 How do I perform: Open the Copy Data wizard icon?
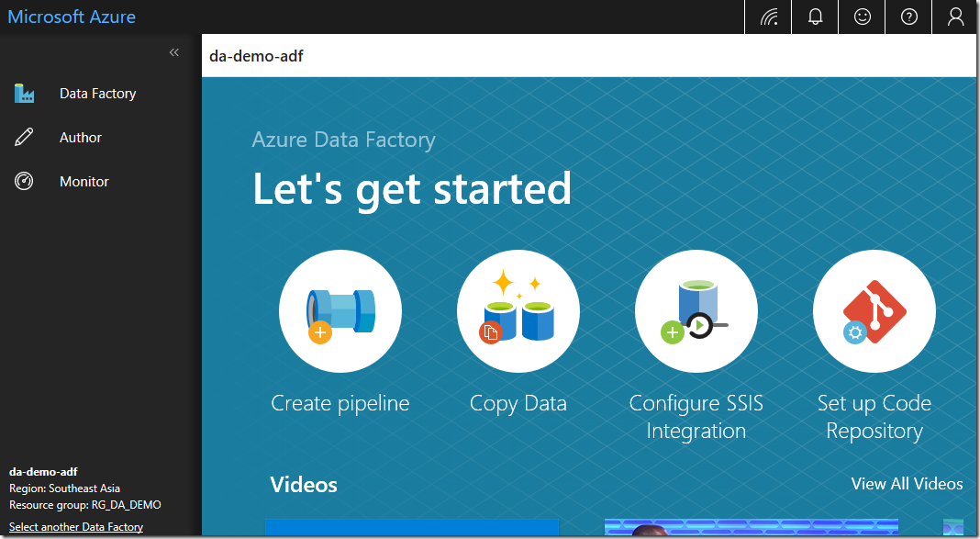[518, 310]
